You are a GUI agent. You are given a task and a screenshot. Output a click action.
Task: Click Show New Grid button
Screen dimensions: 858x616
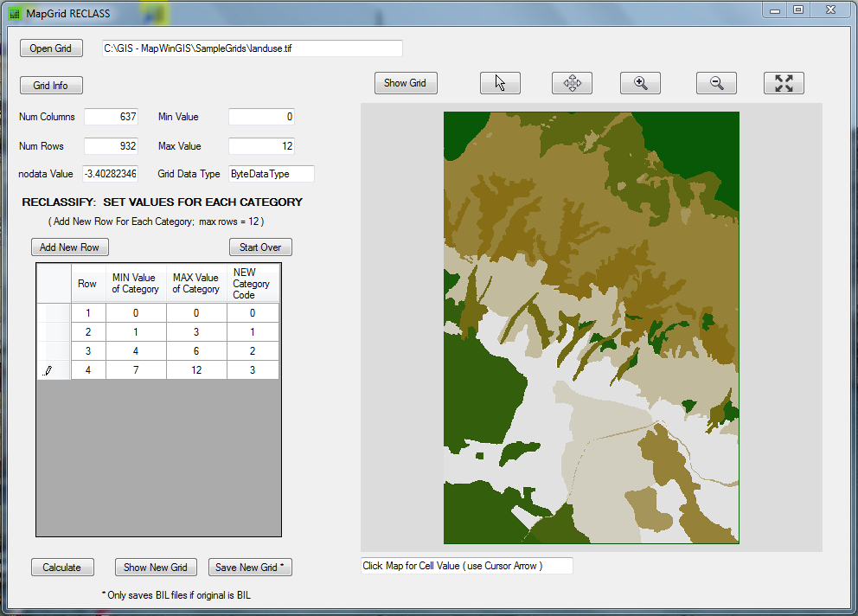coord(156,568)
